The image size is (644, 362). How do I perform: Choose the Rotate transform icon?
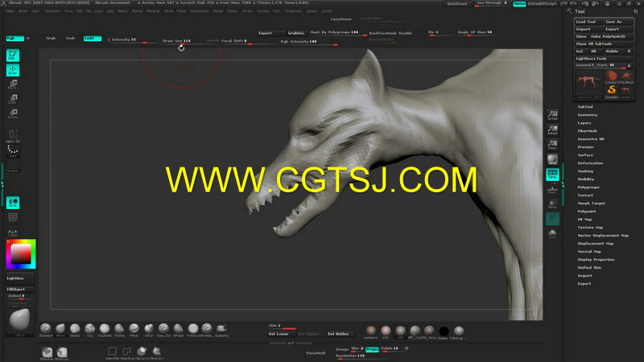tap(13, 113)
